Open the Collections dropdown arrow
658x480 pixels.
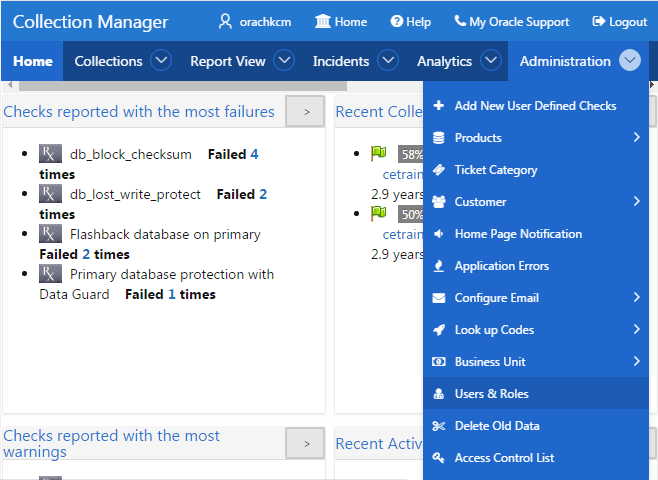(x=161, y=60)
